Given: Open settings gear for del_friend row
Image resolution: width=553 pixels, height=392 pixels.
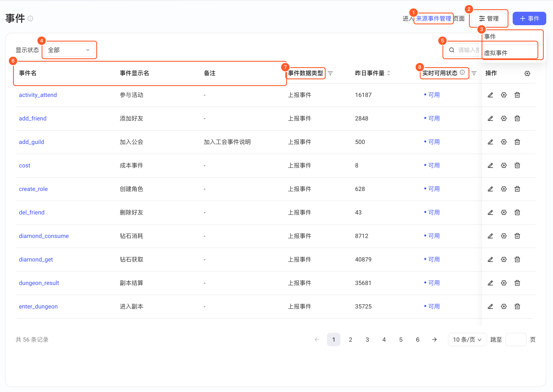Looking at the screenshot, I should [504, 212].
